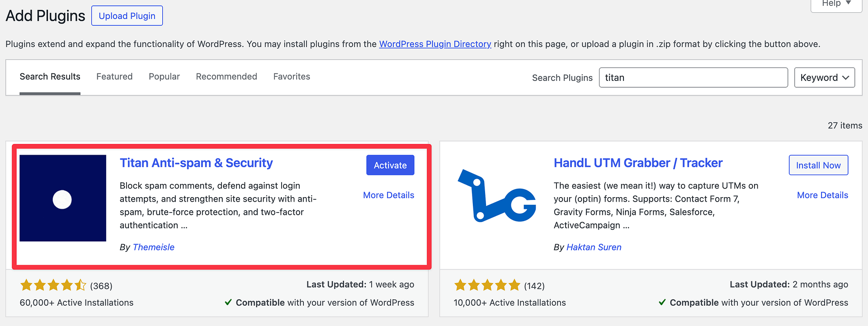The height and width of the screenshot is (326, 868).
Task: Activate the Titan Anti-spam & Security plugin
Action: [390, 165]
